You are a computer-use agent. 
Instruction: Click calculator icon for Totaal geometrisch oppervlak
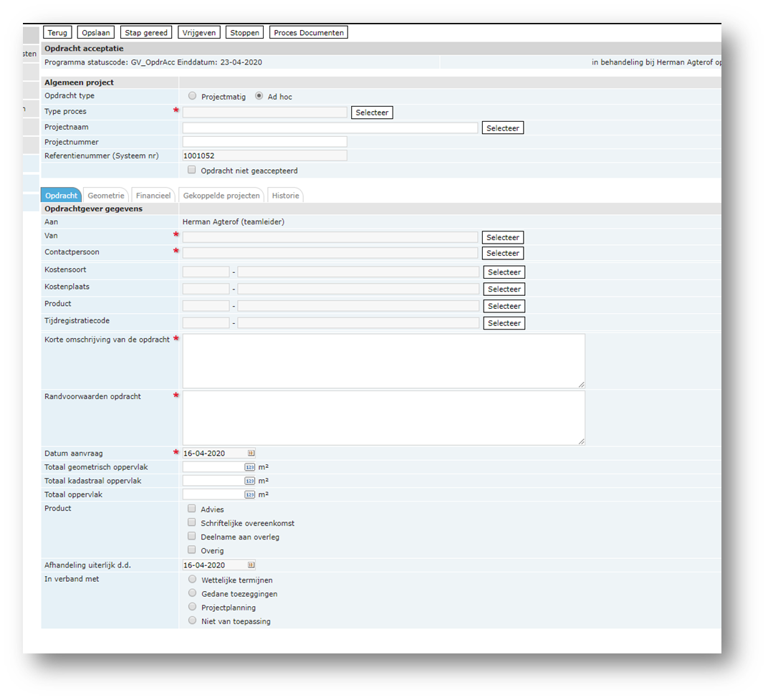(249, 466)
